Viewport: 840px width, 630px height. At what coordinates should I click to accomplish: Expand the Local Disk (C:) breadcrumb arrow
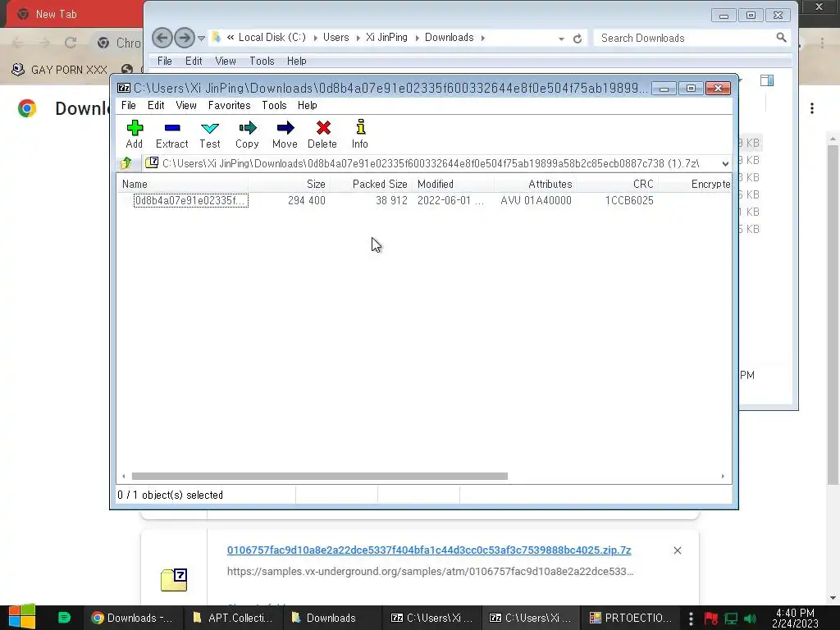pyautogui.click(x=315, y=38)
